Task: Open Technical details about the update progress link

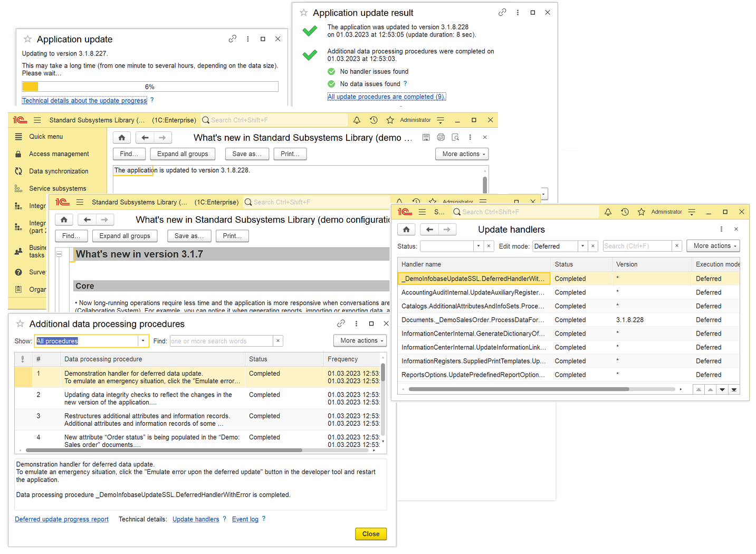Action: click(84, 101)
